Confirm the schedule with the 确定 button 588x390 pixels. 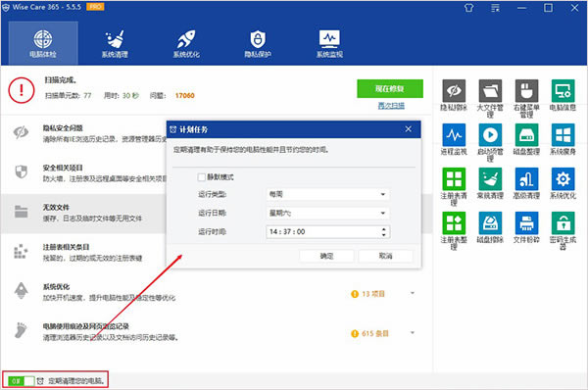tap(326, 256)
